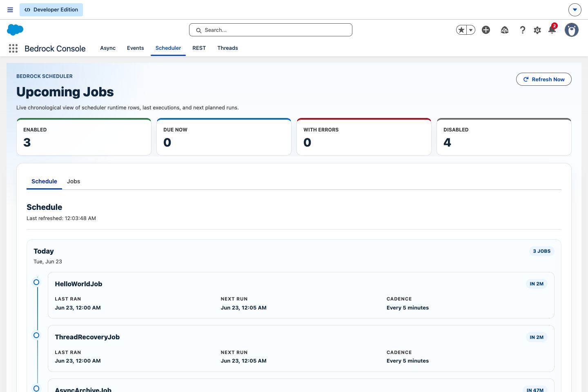
Task: Expand the favorites list dropdown arrow
Action: click(x=471, y=30)
